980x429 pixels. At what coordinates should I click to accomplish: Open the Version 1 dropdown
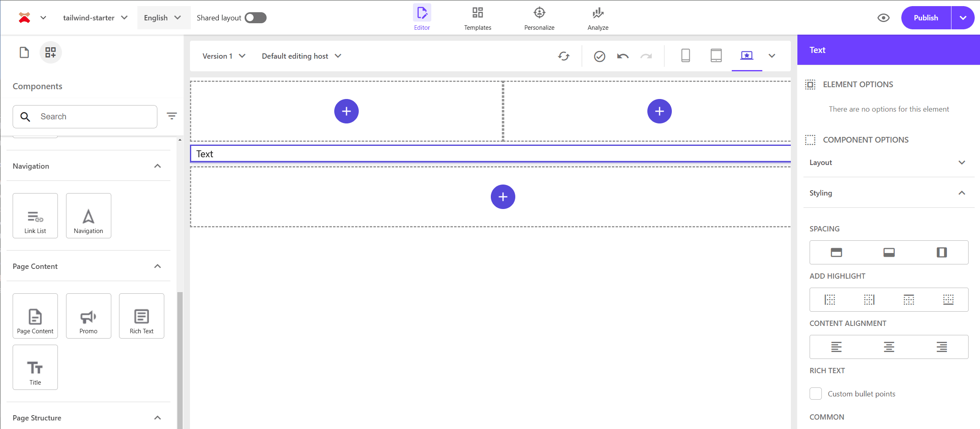pyautogui.click(x=224, y=56)
